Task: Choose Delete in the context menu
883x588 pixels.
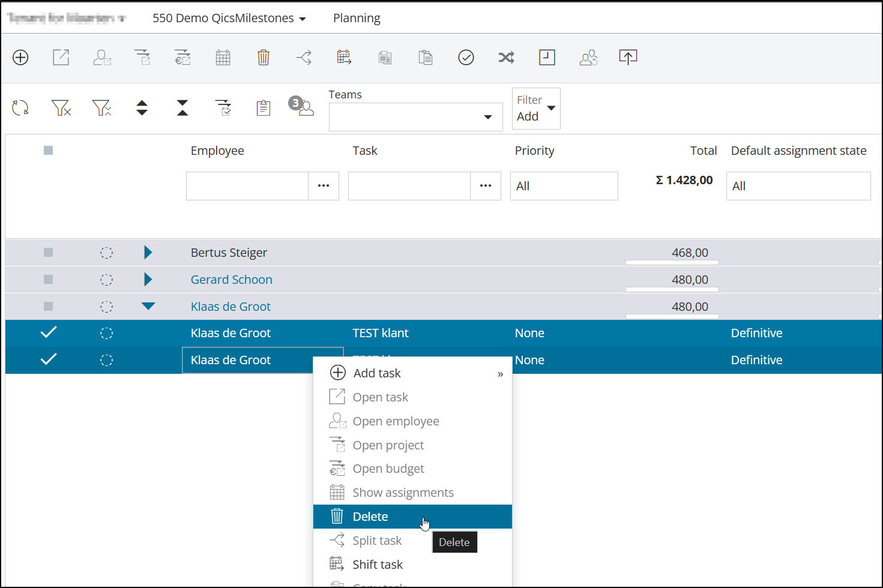Action: (x=412, y=517)
